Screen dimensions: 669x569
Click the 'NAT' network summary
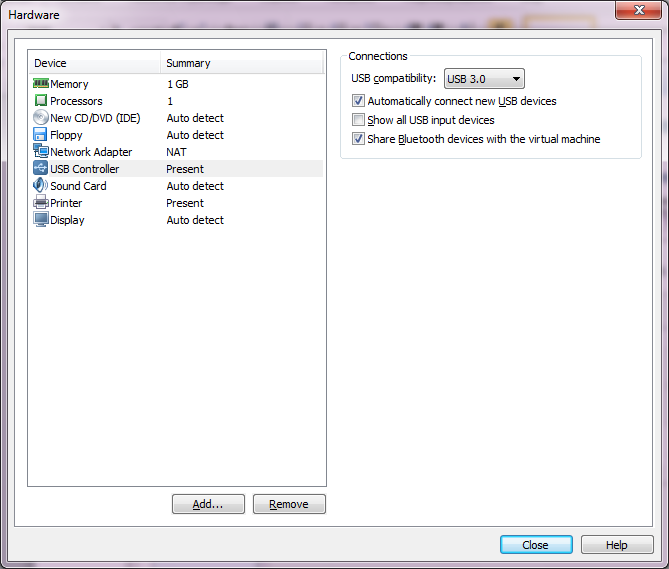pos(176,152)
